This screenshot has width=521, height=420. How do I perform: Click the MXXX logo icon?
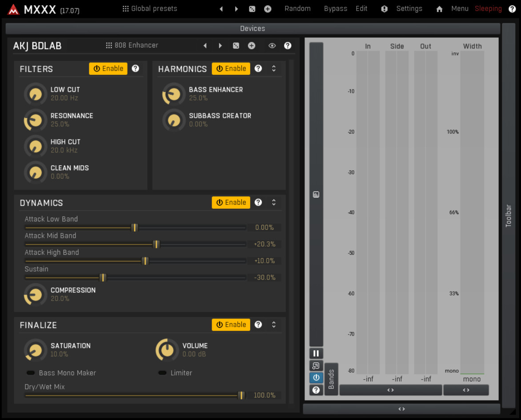tap(13, 9)
